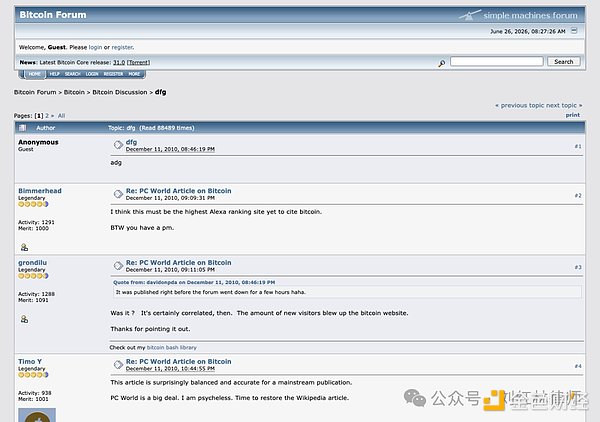The height and width of the screenshot is (422, 600).
Task: Collapse the header with the shrink icon
Action: pos(574,31)
